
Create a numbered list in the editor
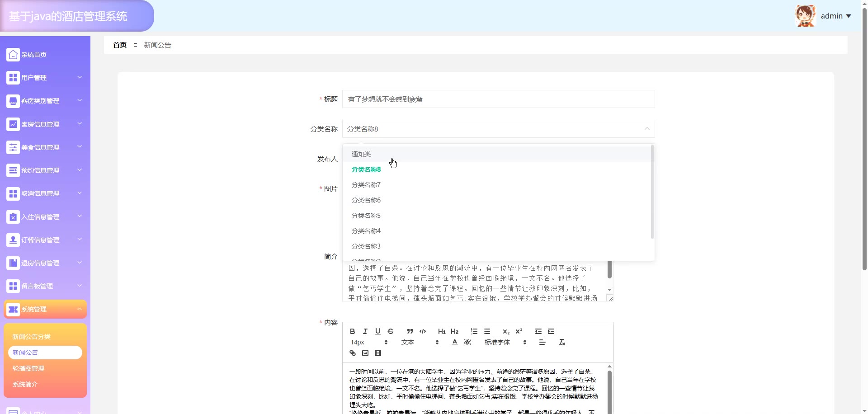click(474, 331)
